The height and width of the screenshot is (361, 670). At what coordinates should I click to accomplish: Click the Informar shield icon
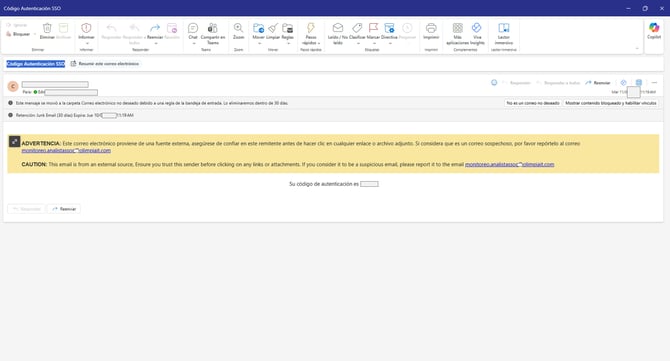86,28
